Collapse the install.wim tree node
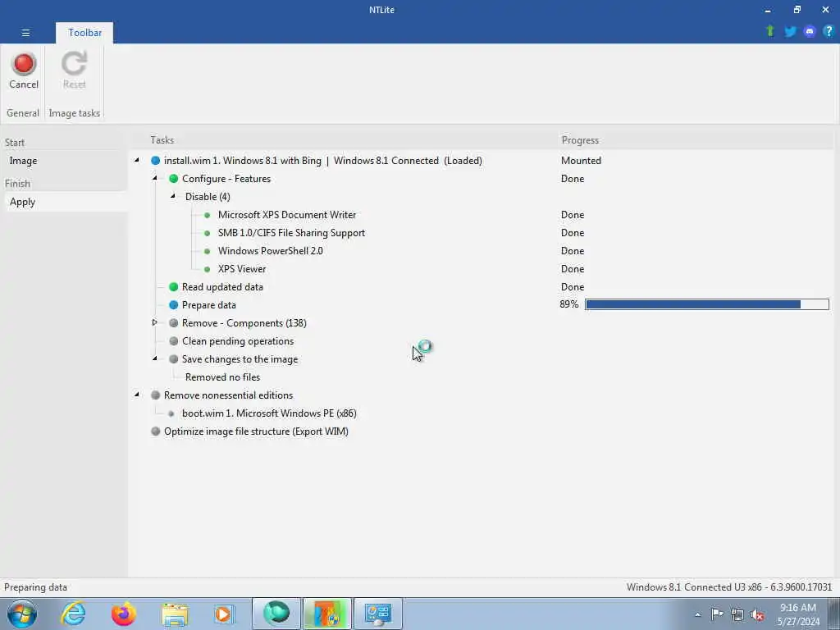Image resolution: width=840 pixels, height=630 pixels. [x=137, y=160]
